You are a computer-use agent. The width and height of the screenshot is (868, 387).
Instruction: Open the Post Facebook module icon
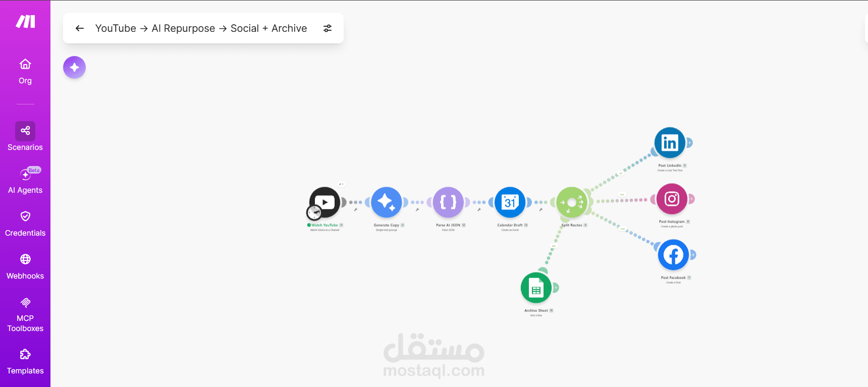coord(673,255)
